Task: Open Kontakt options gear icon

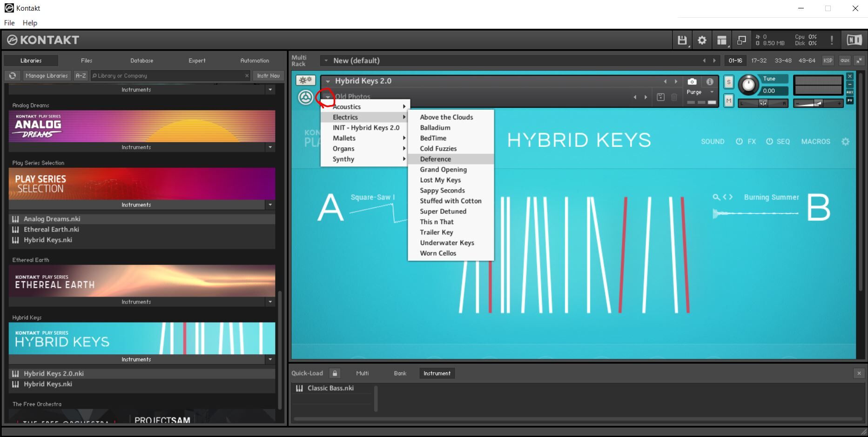Action: coord(702,40)
